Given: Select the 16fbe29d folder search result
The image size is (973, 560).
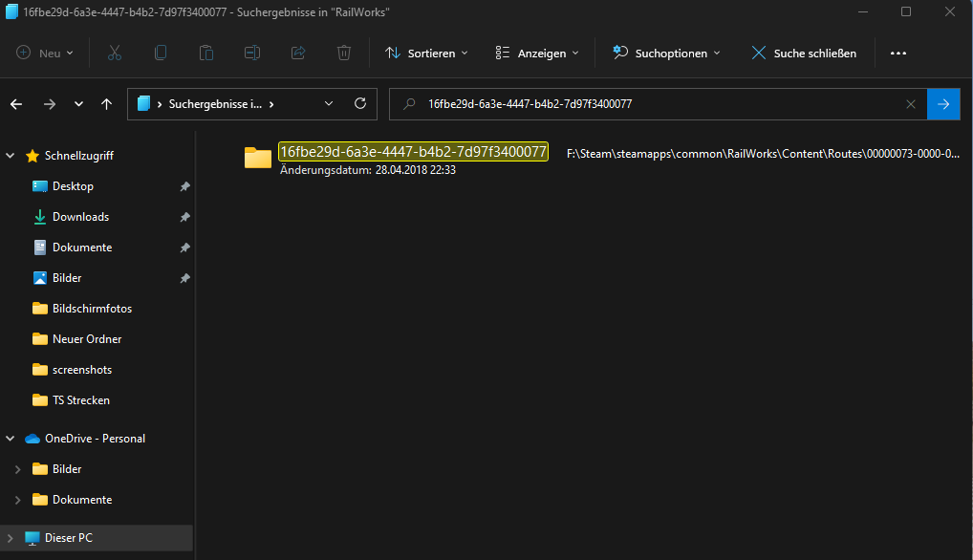Looking at the screenshot, I should point(412,152).
